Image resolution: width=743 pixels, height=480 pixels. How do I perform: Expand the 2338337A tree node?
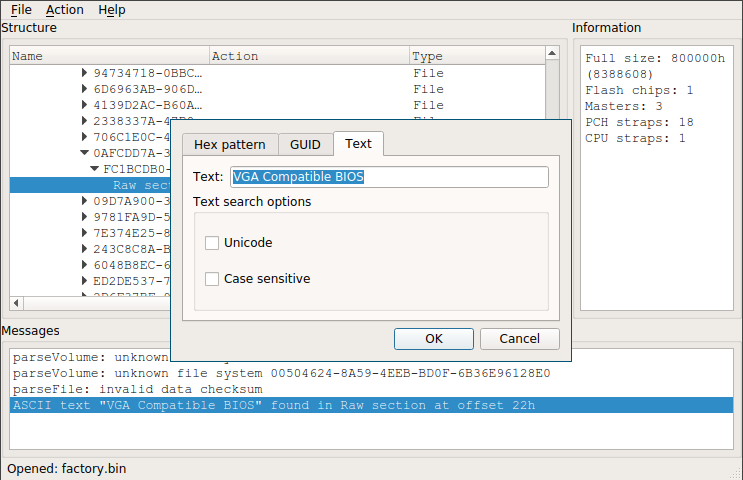pos(84,121)
